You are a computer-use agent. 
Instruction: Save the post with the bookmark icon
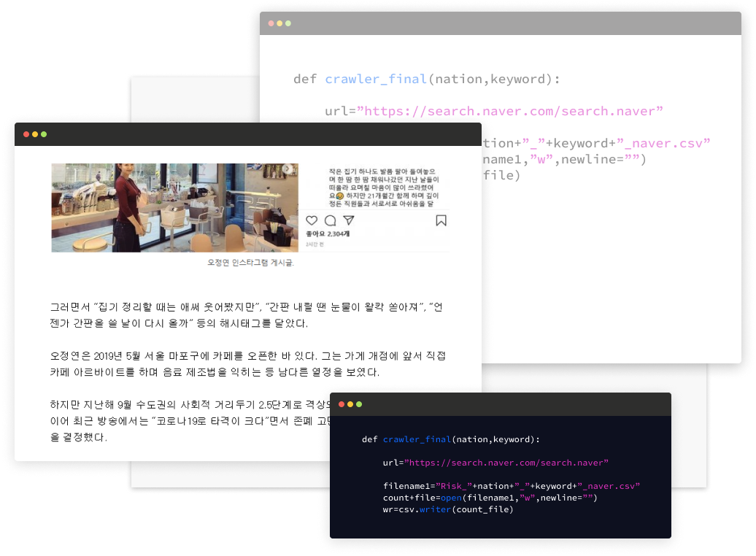pos(441,220)
